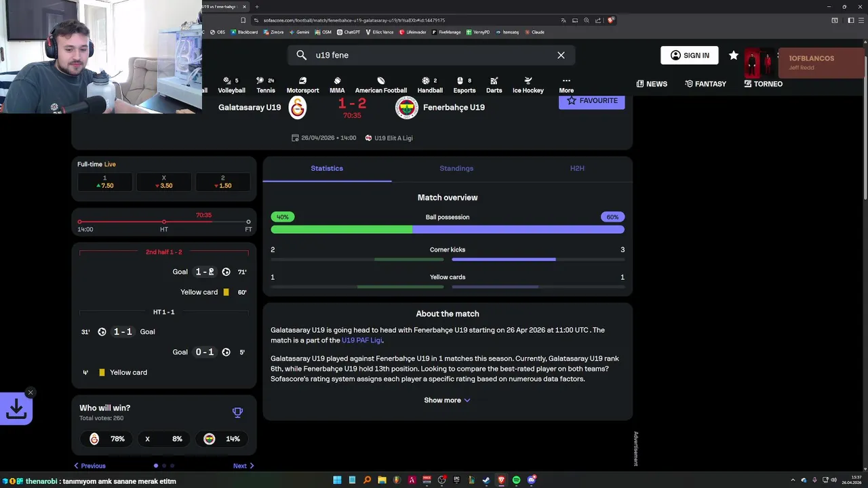Open Fenerbahçe U19 team name

[x=454, y=107]
